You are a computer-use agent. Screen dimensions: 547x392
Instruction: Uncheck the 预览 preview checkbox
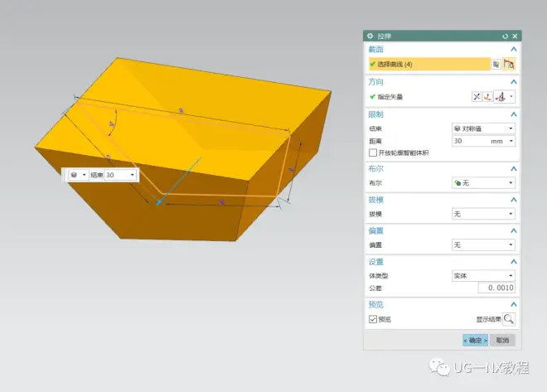372,319
